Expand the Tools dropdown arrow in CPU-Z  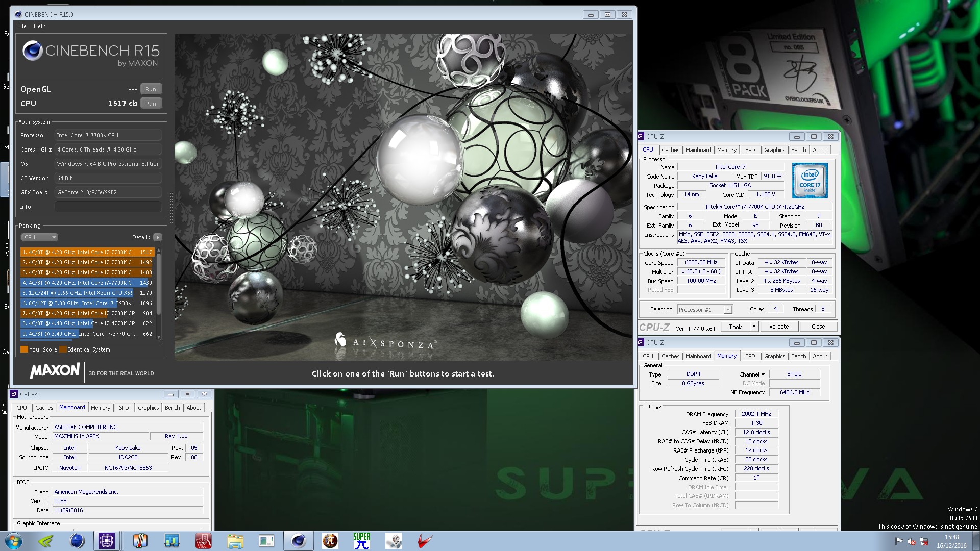[753, 327]
